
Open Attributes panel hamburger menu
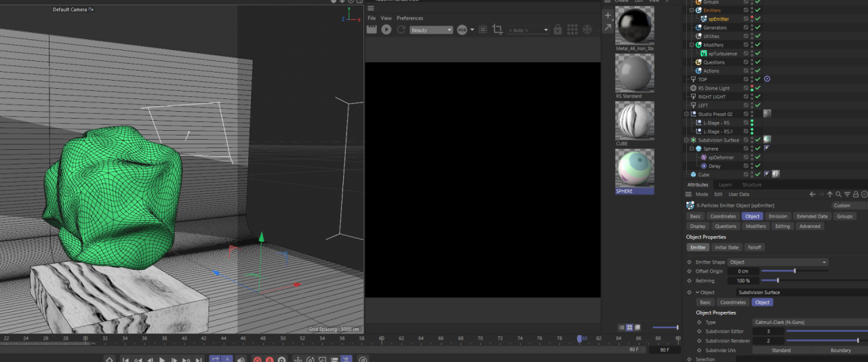point(689,195)
